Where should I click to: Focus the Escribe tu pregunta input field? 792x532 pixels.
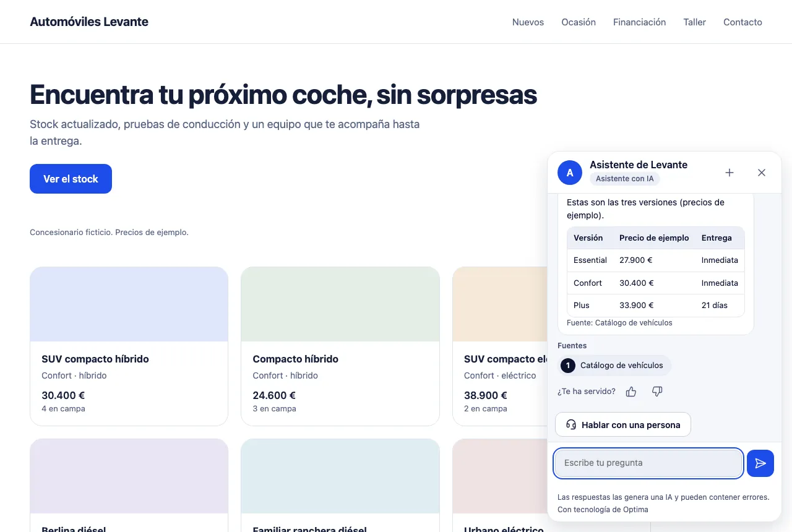click(648, 463)
